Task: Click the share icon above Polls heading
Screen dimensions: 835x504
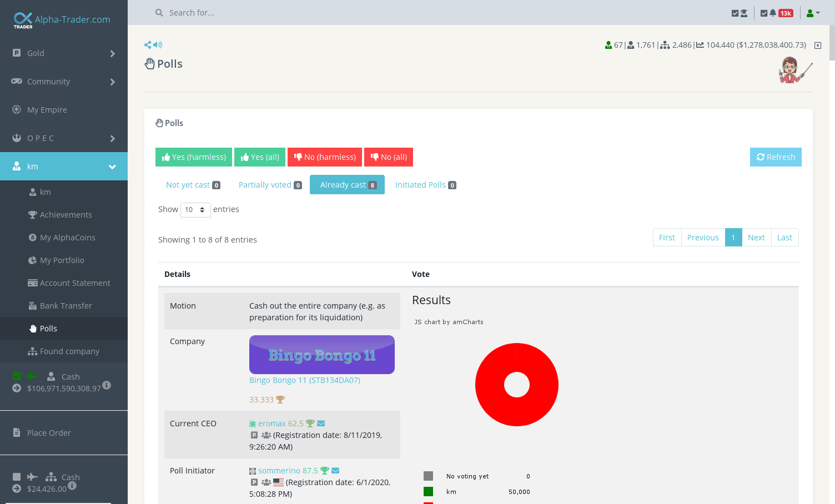Action: coord(148,45)
